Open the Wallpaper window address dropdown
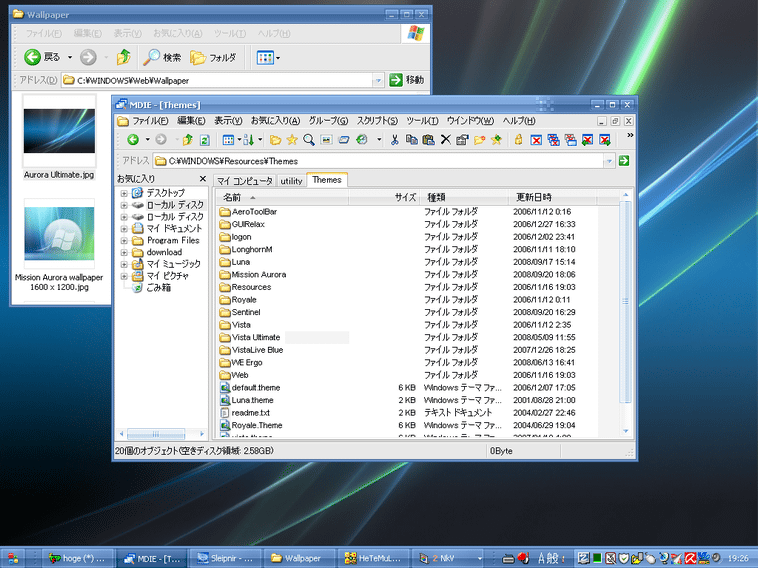This screenshot has width=758, height=568. coord(378,80)
